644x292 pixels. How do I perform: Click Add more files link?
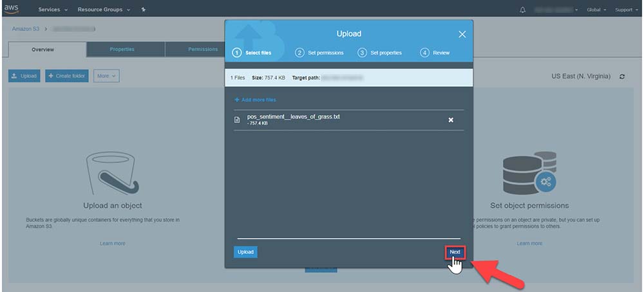tap(255, 100)
